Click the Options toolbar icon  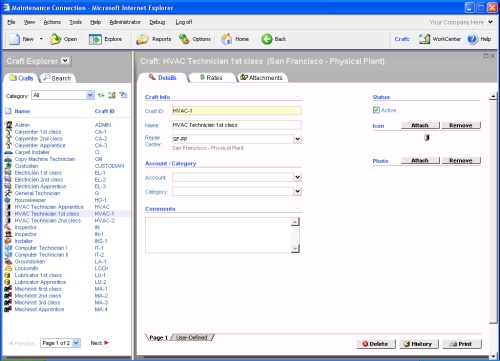point(184,39)
